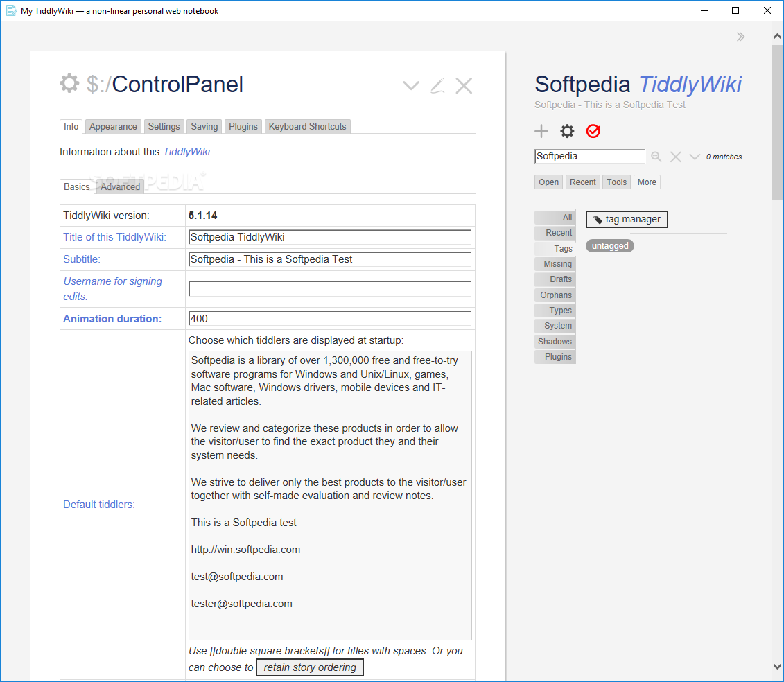Click the gear icon beside ControlPanel title
784x682 pixels.
point(69,83)
